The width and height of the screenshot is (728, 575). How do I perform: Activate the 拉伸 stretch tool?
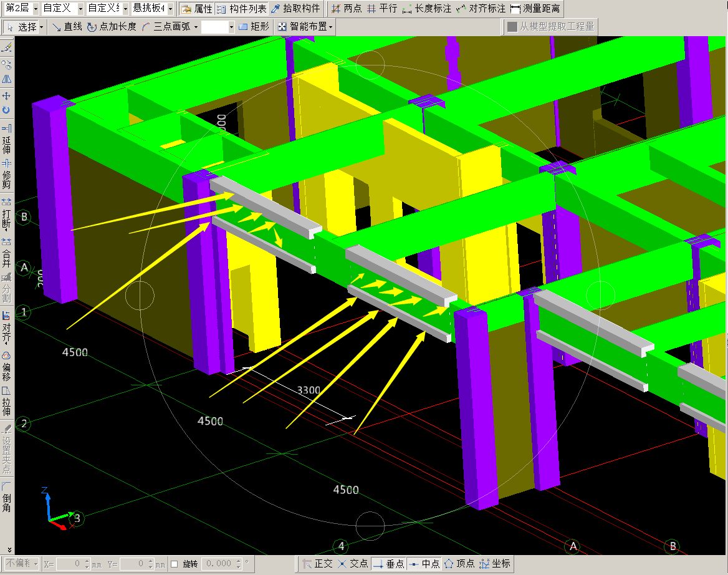[6, 402]
